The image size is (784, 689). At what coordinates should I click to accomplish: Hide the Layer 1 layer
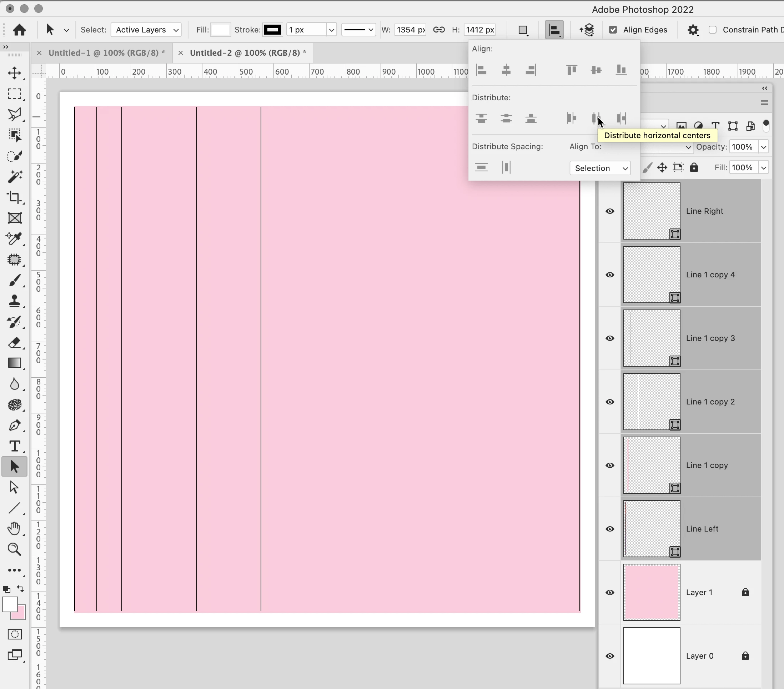coord(609,592)
